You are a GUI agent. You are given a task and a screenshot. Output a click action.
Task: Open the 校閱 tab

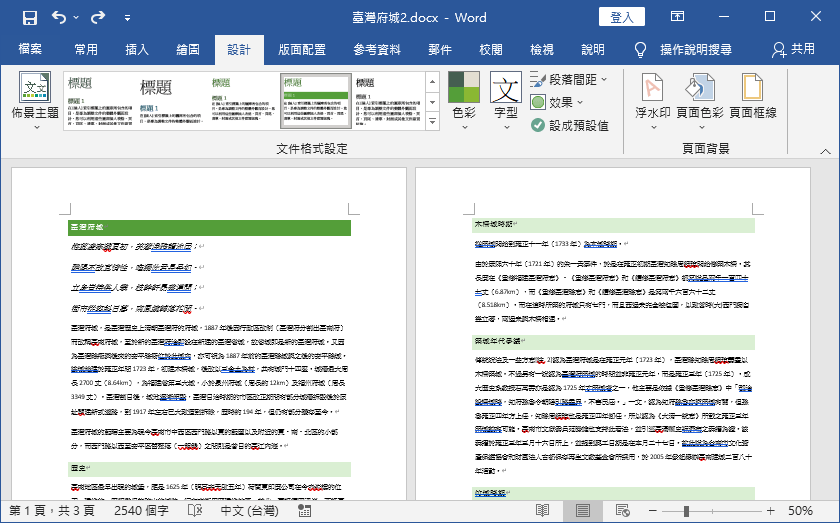(491, 49)
